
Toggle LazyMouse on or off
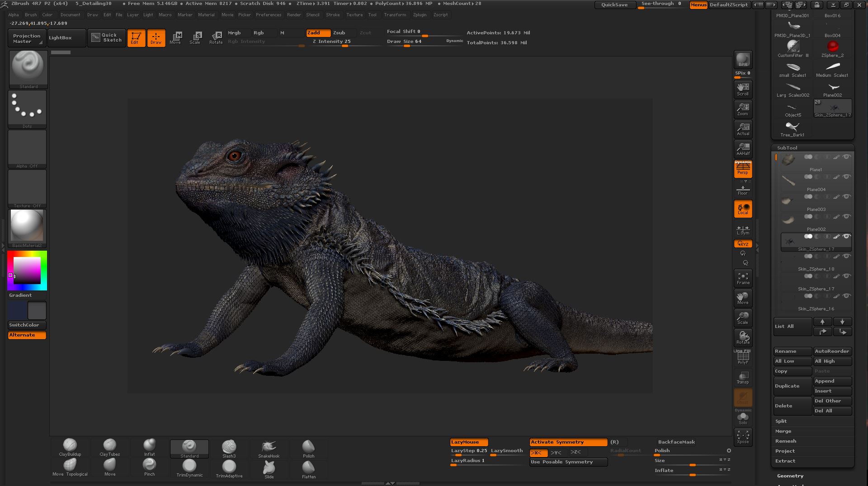click(469, 442)
